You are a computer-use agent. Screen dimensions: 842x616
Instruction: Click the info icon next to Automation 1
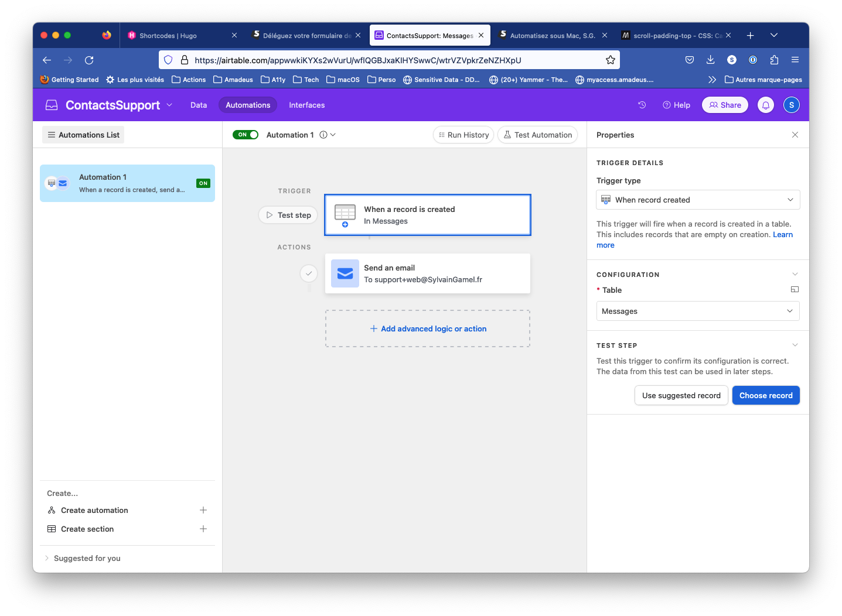[x=323, y=135]
